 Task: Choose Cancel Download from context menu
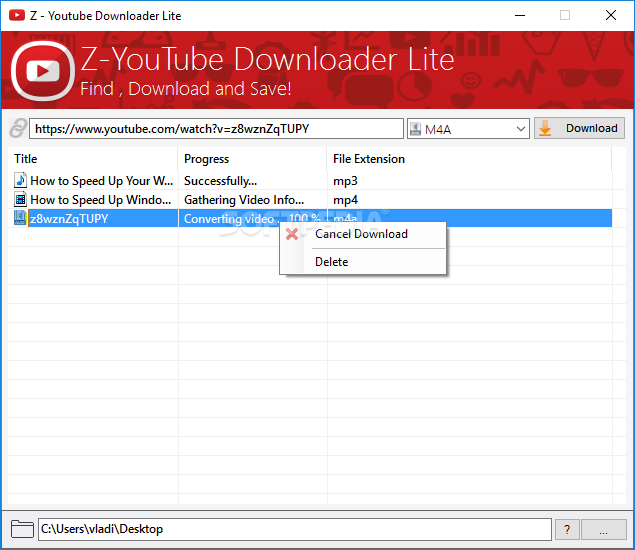tap(361, 234)
